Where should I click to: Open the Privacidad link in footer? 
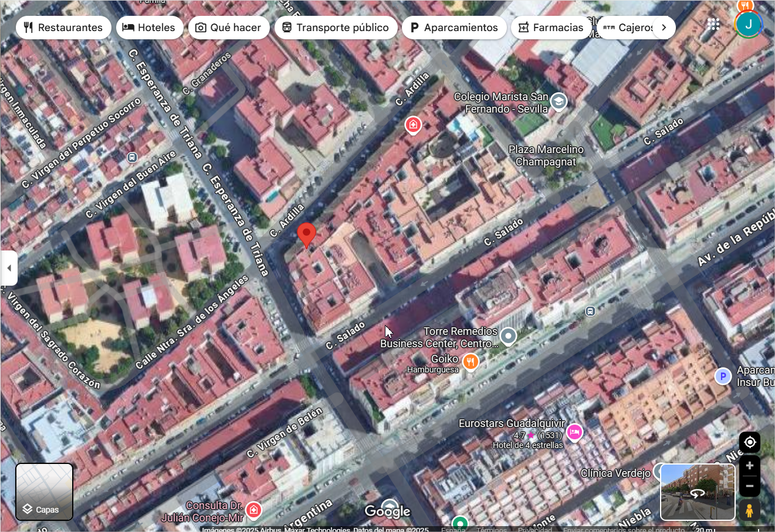click(x=535, y=529)
